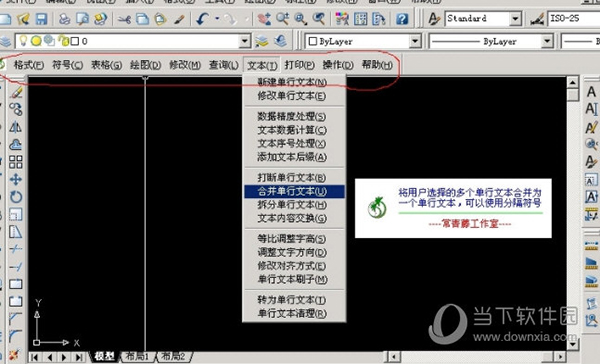Select the Undo arrow icon

click(x=203, y=18)
